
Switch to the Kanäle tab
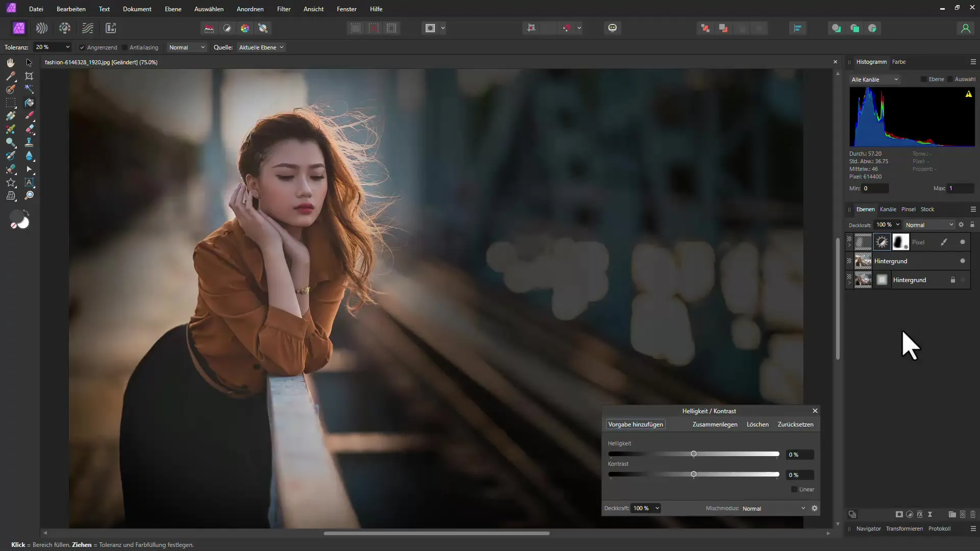[888, 209]
